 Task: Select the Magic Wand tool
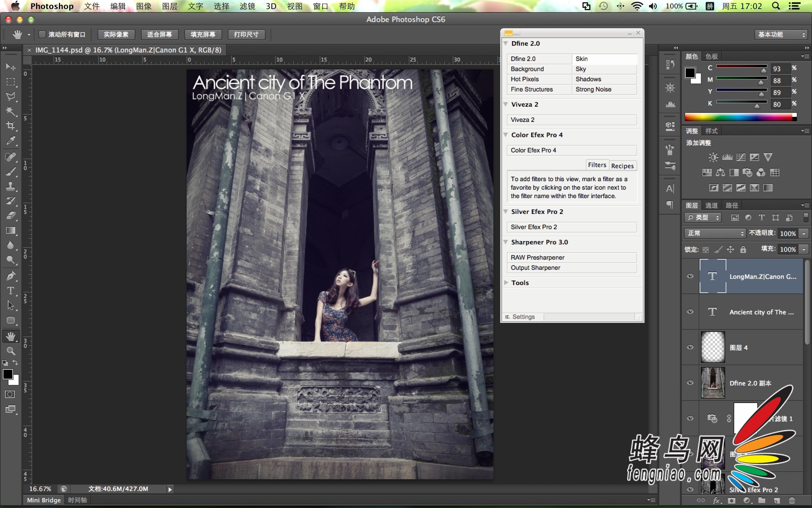click(x=11, y=111)
